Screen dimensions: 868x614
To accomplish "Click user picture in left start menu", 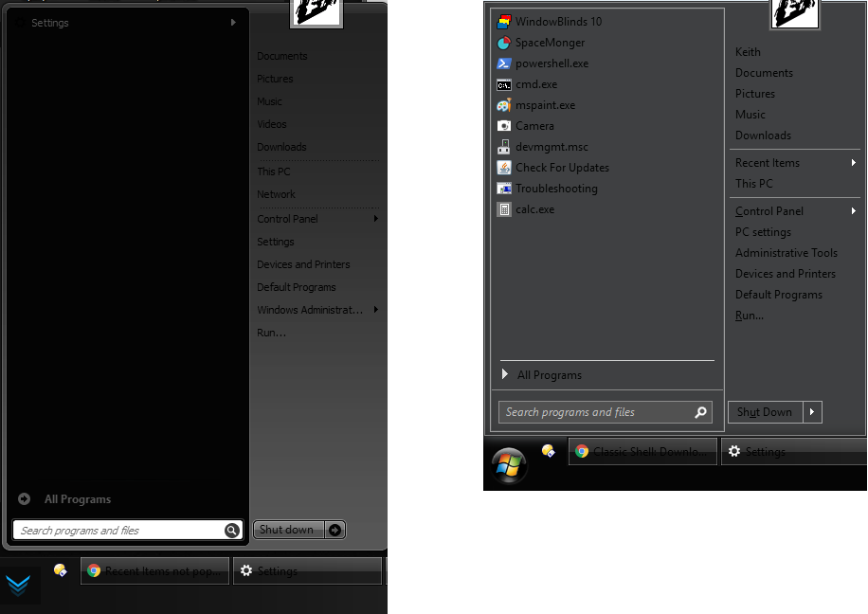I will pyautogui.click(x=316, y=12).
